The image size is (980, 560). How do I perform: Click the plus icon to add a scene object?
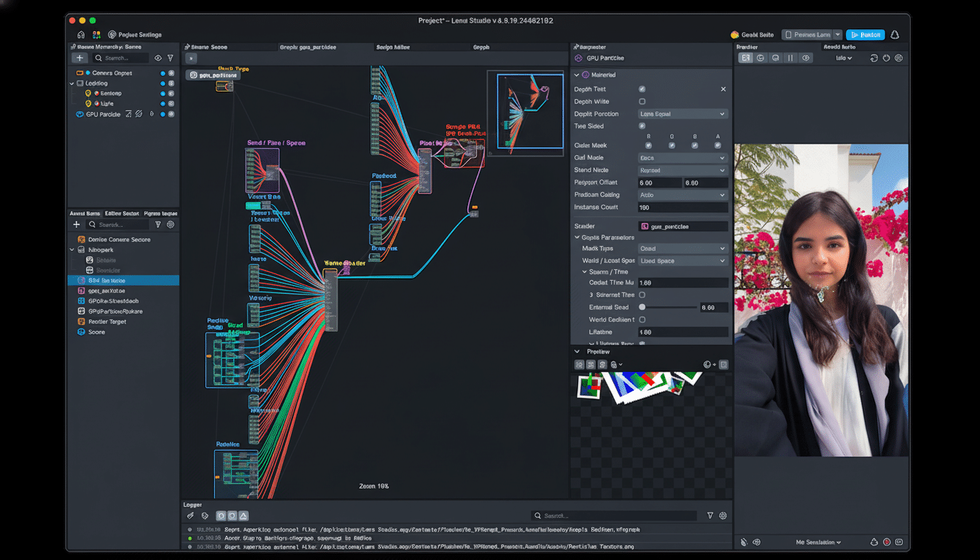coord(79,58)
